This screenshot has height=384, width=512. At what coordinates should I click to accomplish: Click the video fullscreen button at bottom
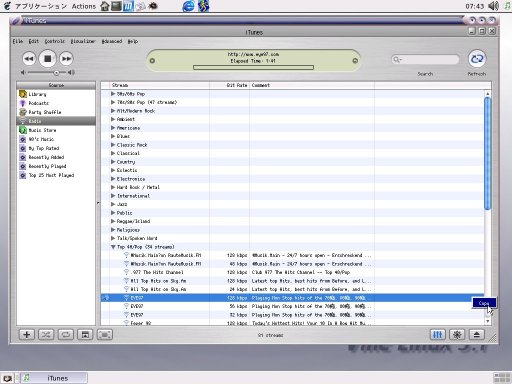tap(105, 334)
